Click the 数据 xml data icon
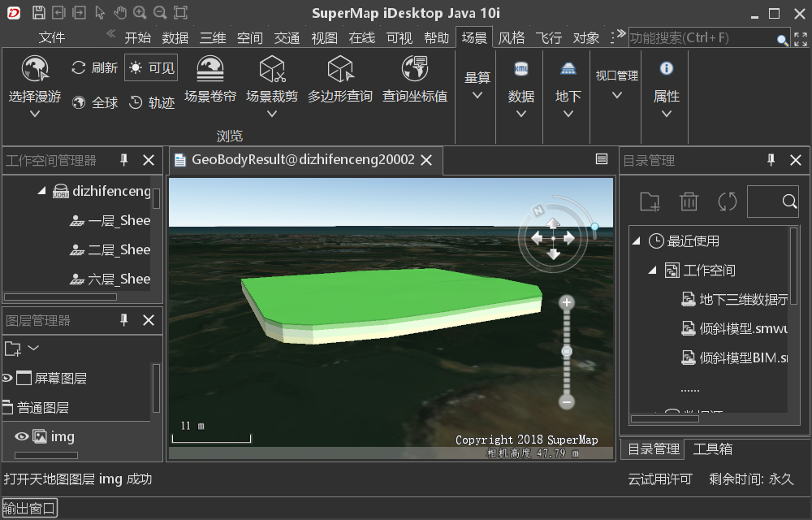Viewport: 812px width, 520px height. tap(521, 68)
